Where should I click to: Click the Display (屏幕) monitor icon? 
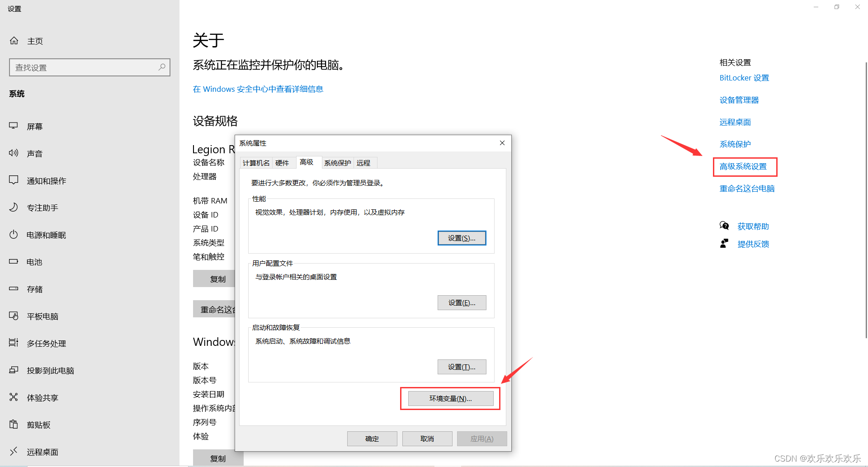14,126
